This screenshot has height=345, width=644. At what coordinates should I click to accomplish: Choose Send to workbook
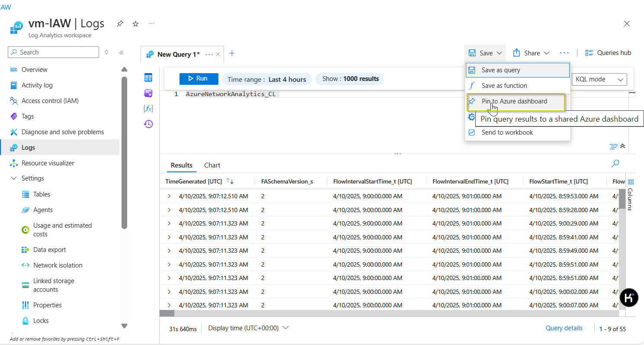[x=518, y=132]
